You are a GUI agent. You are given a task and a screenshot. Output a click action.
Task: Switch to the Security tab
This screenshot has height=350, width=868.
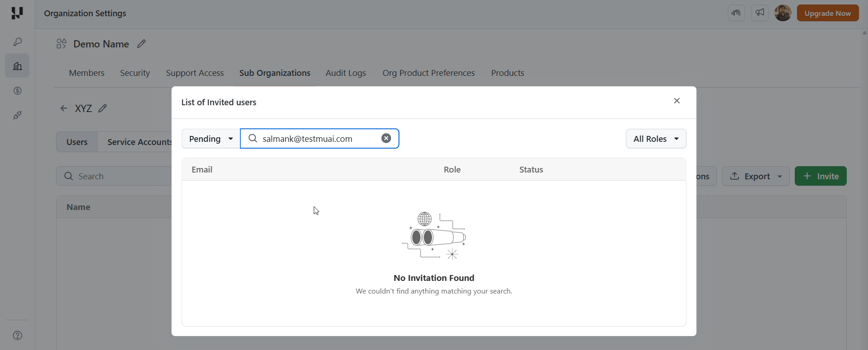(135, 73)
